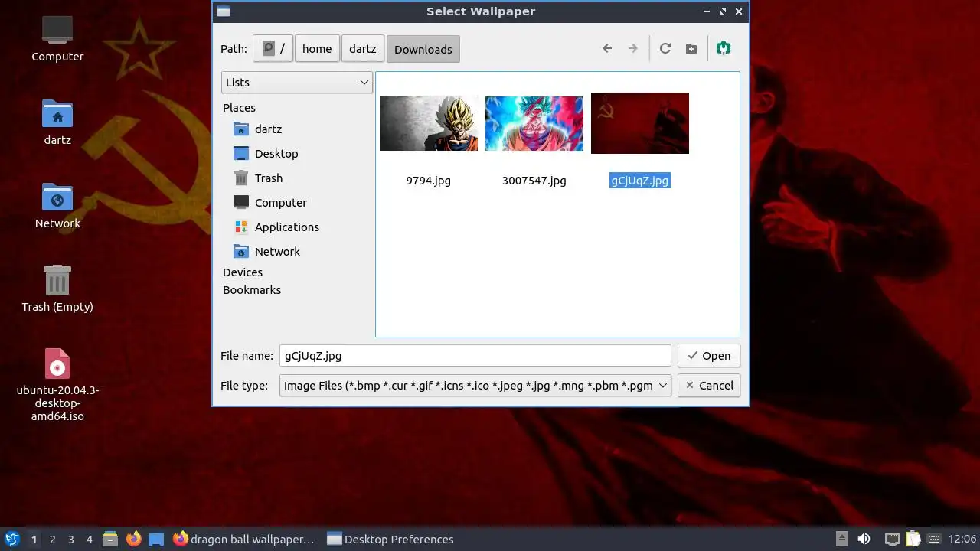Click the Bookmarks section header

[252, 290]
